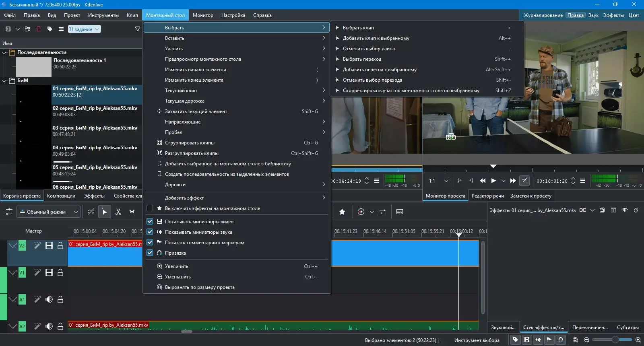This screenshot has width=644, height=346.
Task: Collapse the 'Последовательности' folder in bin
Action: (x=4, y=52)
